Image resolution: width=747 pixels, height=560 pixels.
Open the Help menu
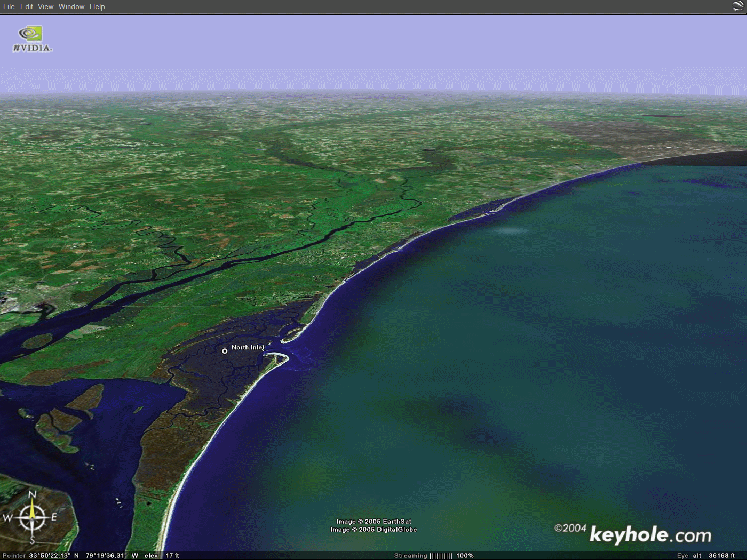point(97,6)
